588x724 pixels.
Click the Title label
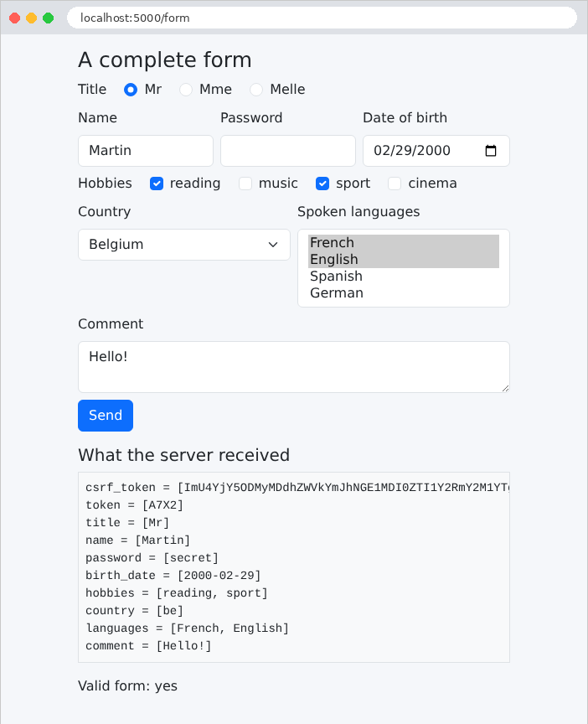[92, 89]
